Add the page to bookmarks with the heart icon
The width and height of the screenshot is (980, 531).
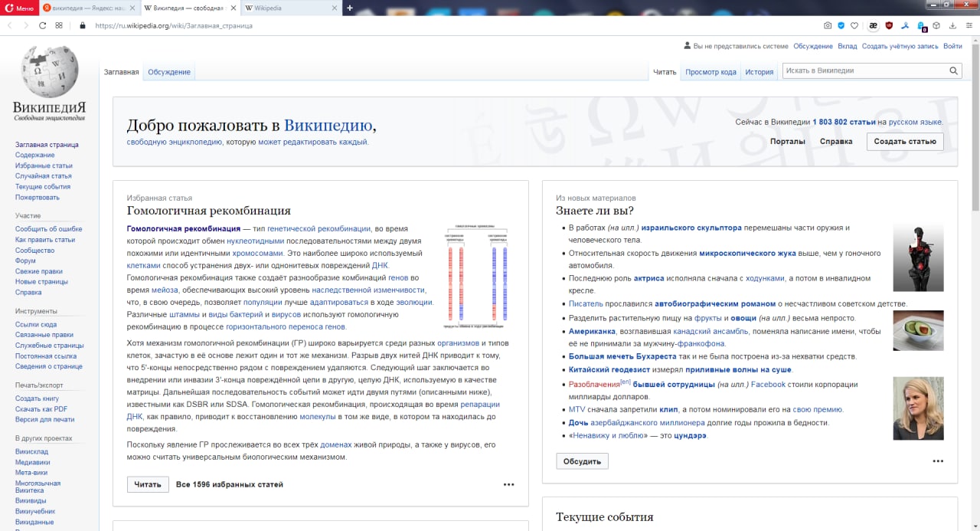pyautogui.click(x=854, y=25)
